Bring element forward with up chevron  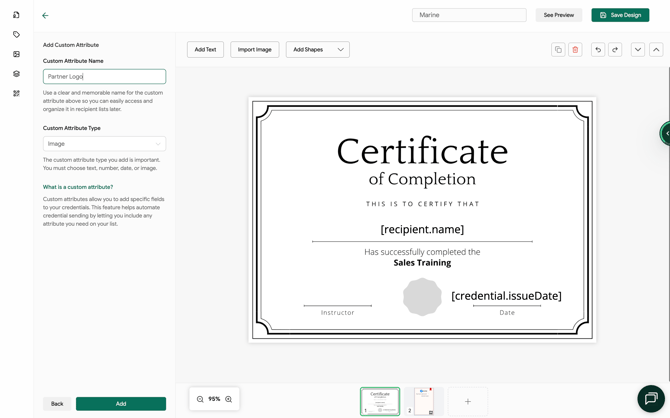pos(656,50)
